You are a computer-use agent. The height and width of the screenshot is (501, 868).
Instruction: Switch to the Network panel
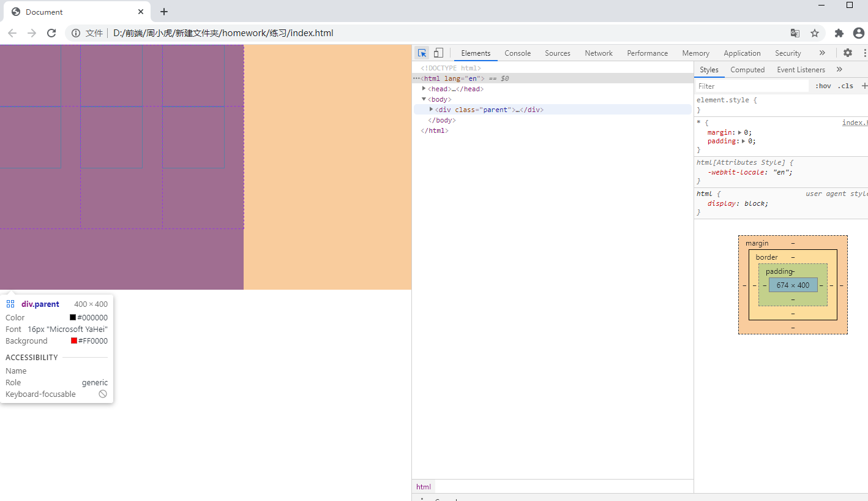pyautogui.click(x=599, y=53)
